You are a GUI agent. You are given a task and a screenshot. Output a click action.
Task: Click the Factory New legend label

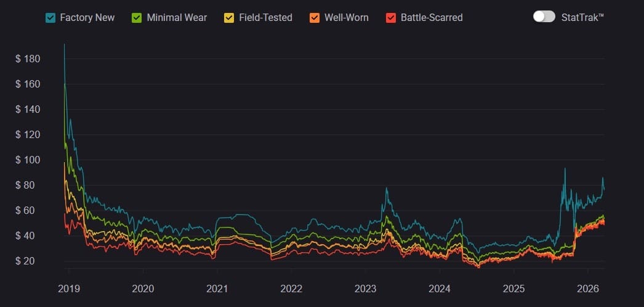click(87, 18)
